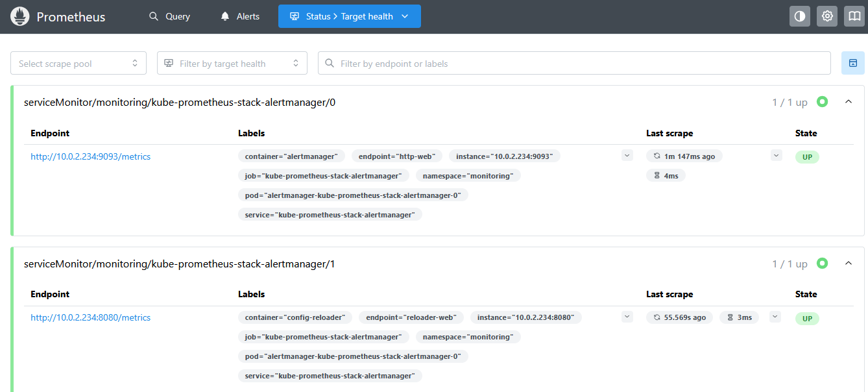Click the UP state badge for 8080 target
This screenshot has width=868, height=392.
point(807,319)
